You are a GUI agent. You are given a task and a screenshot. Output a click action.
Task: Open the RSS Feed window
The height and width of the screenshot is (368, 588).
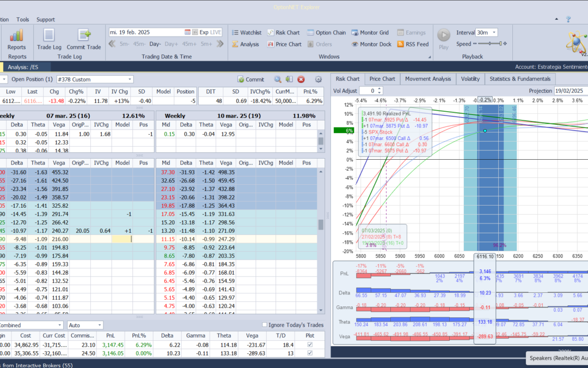coord(413,44)
